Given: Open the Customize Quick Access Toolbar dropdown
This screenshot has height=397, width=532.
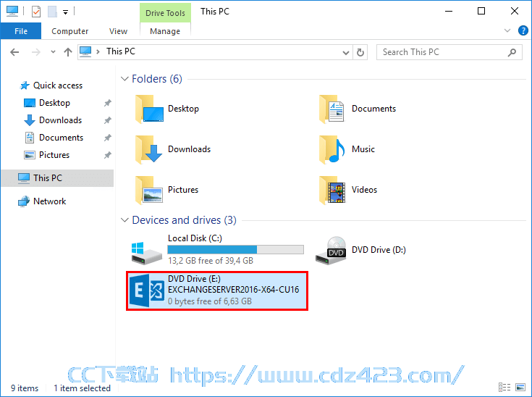Looking at the screenshot, I should pos(65,12).
